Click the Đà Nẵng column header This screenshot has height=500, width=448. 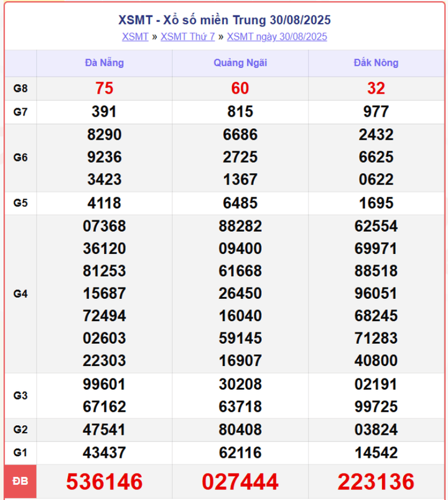104,63
